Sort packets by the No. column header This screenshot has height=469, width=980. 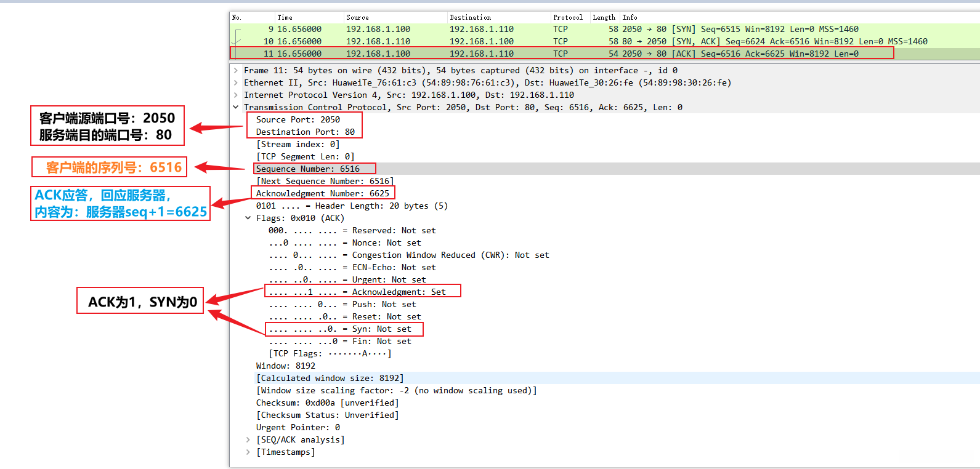click(237, 17)
